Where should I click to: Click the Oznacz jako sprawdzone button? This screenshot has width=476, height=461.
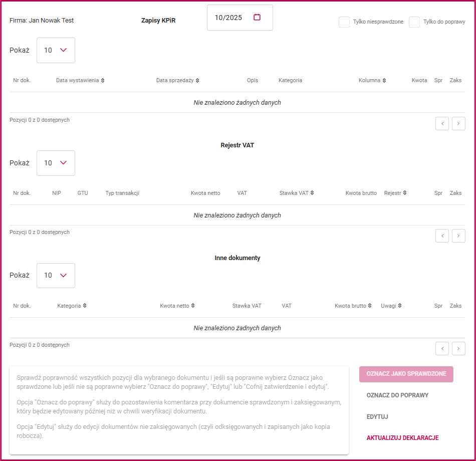[x=406, y=374]
